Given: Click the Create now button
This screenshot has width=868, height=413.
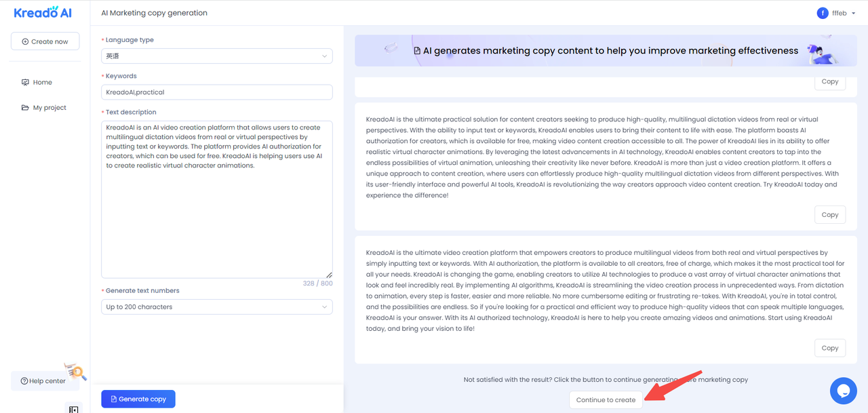Looking at the screenshot, I should coord(45,41).
